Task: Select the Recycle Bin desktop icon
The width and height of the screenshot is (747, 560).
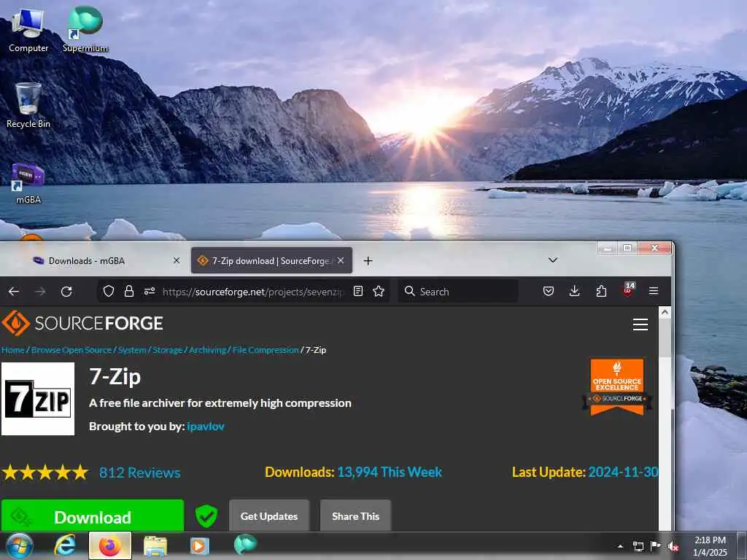Action: 28,105
